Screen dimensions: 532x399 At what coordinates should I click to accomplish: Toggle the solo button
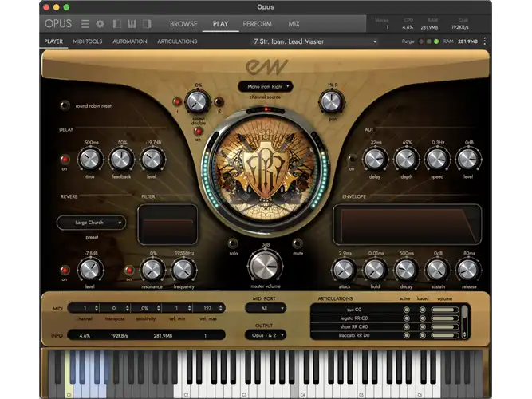(x=233, y=243)
